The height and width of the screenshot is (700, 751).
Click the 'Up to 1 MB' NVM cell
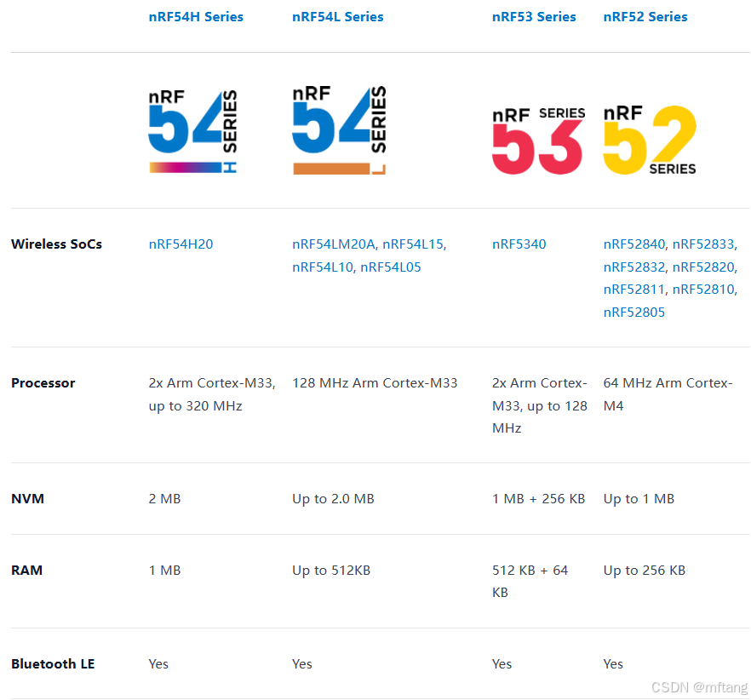pyautogui.click(x=639, y=499)
